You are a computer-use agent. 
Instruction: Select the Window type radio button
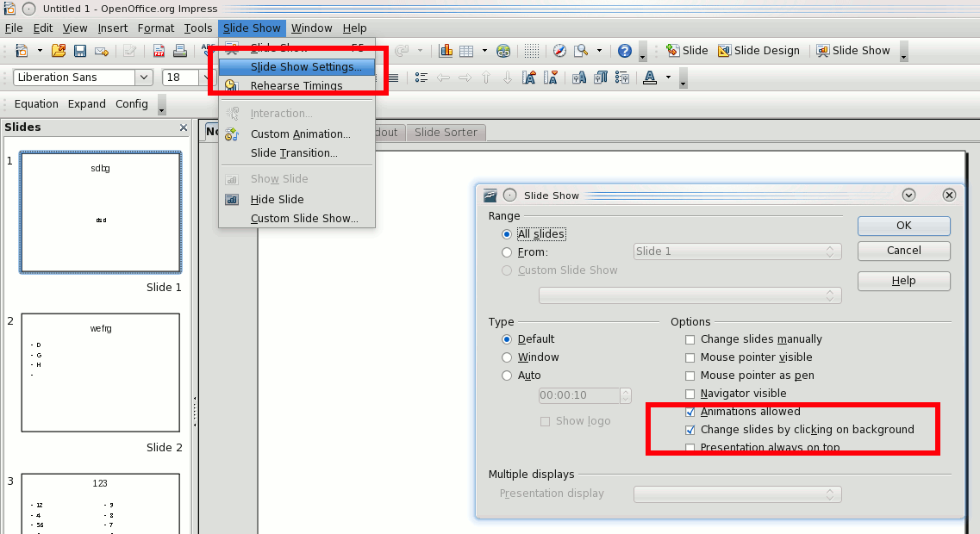tap(507, 357)
